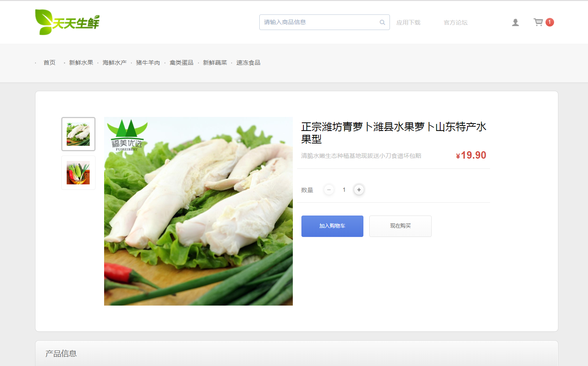Click the product title 正宗潍坊青萝卜
The width and height of the screenshot is (588, 366).
click(394, 133)
